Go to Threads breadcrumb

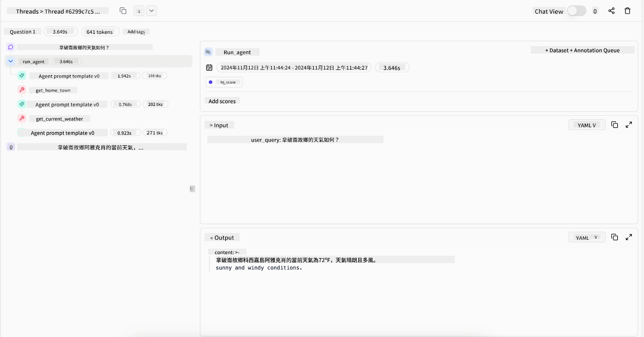(27, 11)
